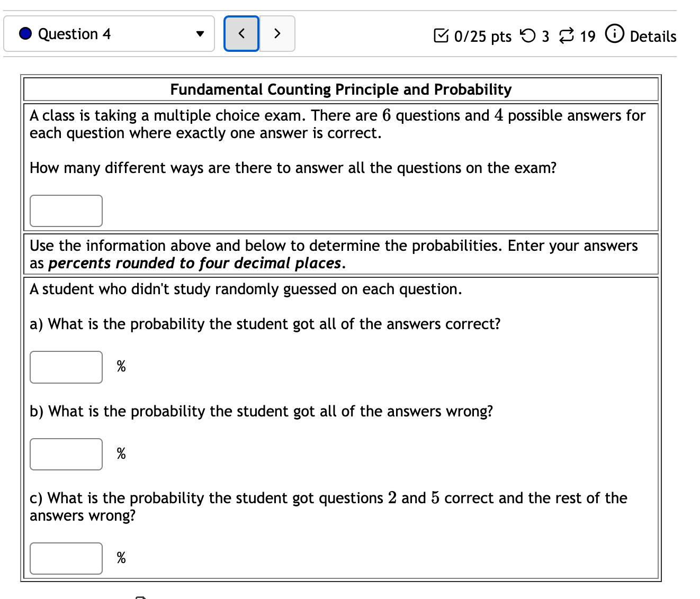Click the refresh attempts icon showing 19
The image size is (700, 599).
[567, 35]
